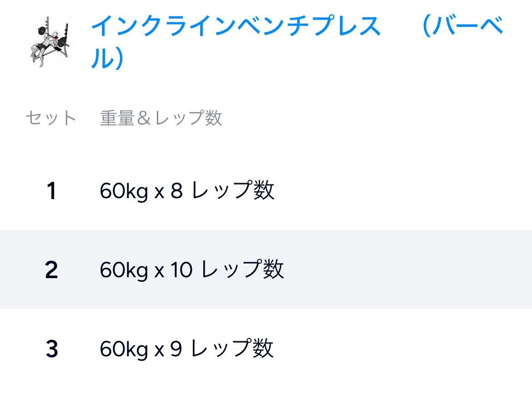
Task: Click the レップ数 label in set 1
Action: pyautogui.click(x=233, y=191)
